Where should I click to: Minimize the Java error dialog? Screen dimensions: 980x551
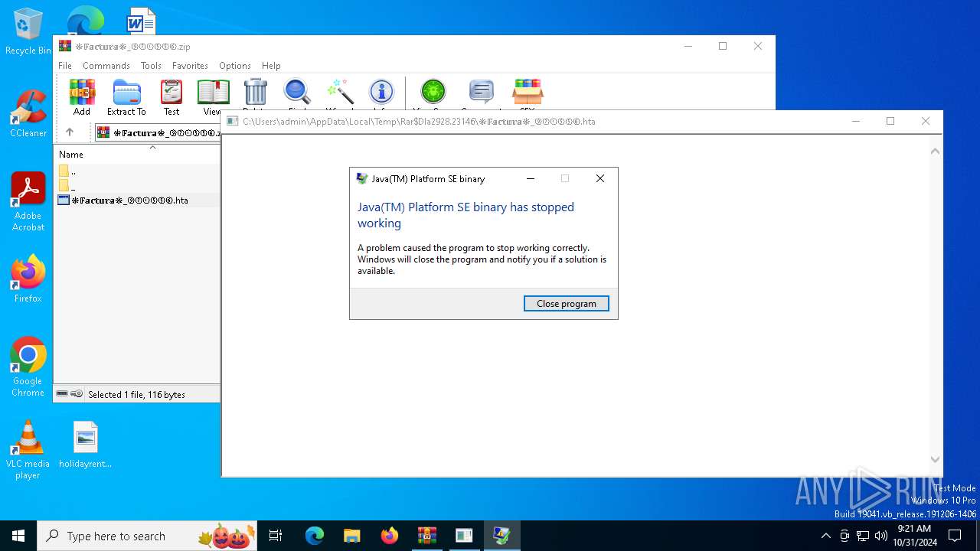click(531, 178)
